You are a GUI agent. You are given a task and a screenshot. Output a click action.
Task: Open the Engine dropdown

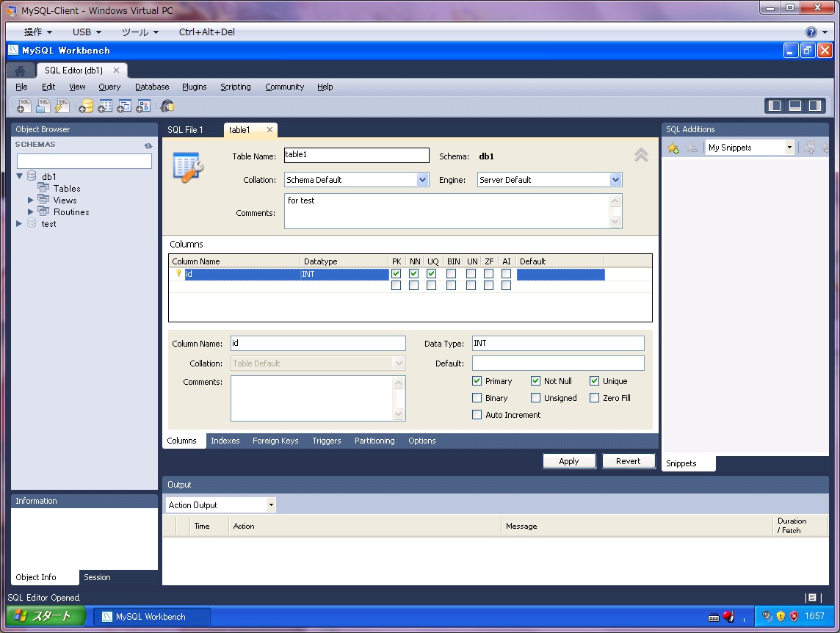point(615,180)
